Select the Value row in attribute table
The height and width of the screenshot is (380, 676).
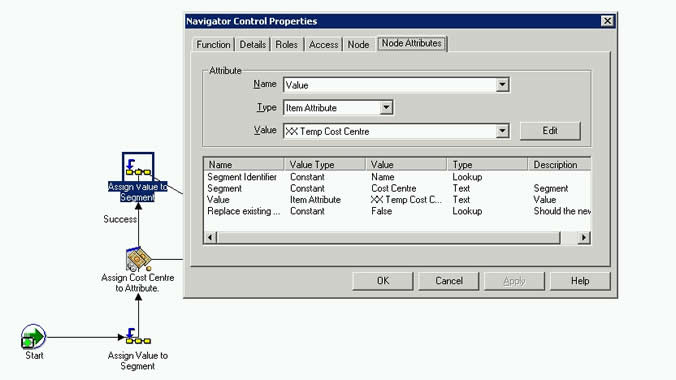pos(397,200)
